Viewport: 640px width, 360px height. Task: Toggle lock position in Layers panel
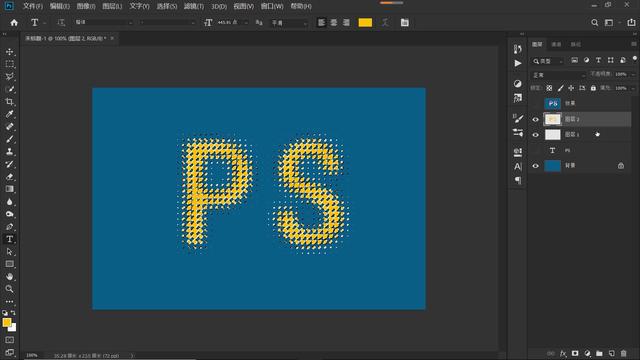(x=571, y=88)
